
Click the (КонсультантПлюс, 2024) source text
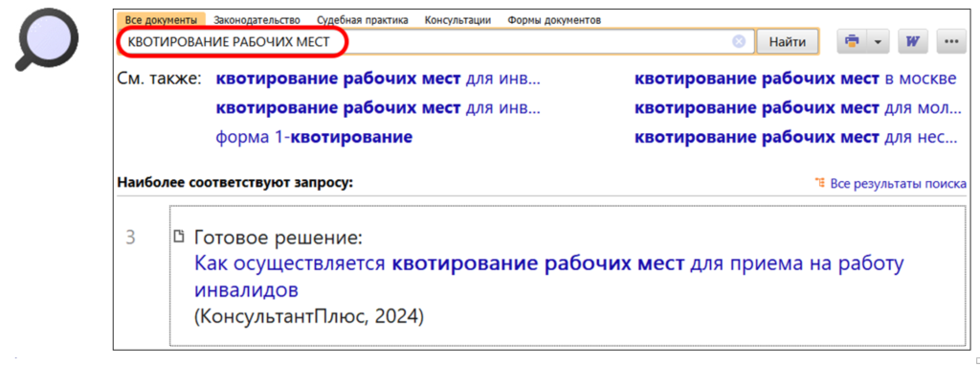pyautogui.click(x=309, y=316)
